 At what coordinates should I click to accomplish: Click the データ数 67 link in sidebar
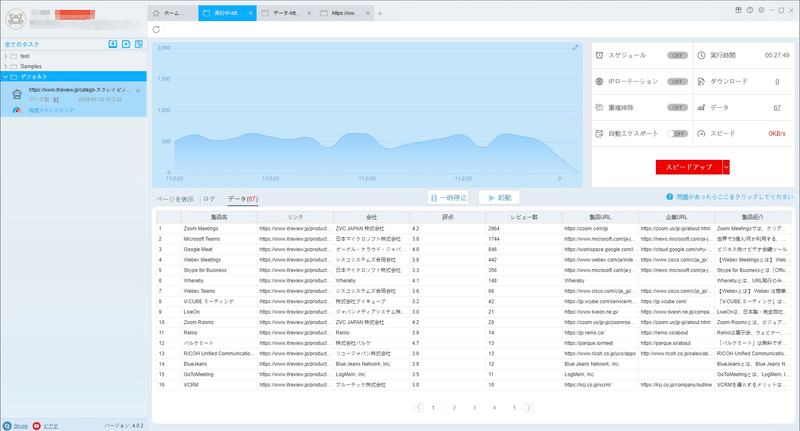pos(56,99)
